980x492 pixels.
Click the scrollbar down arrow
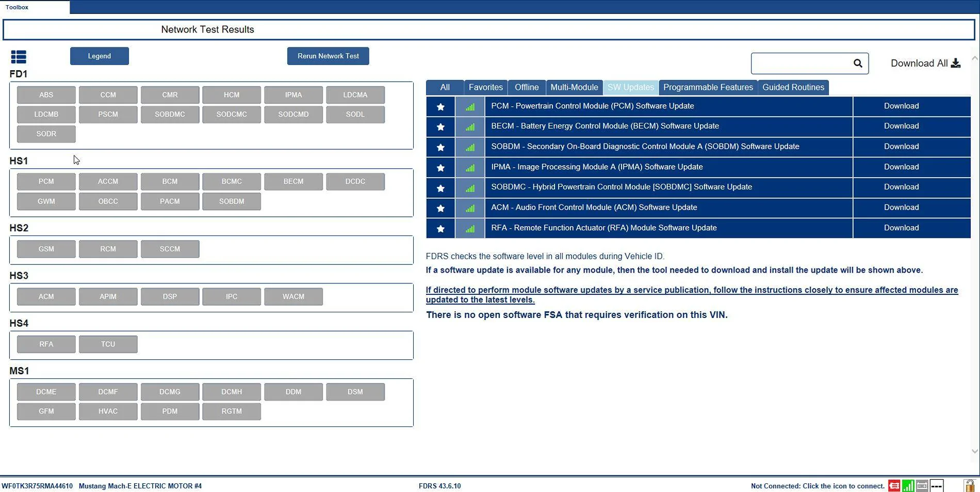point(974,451)
